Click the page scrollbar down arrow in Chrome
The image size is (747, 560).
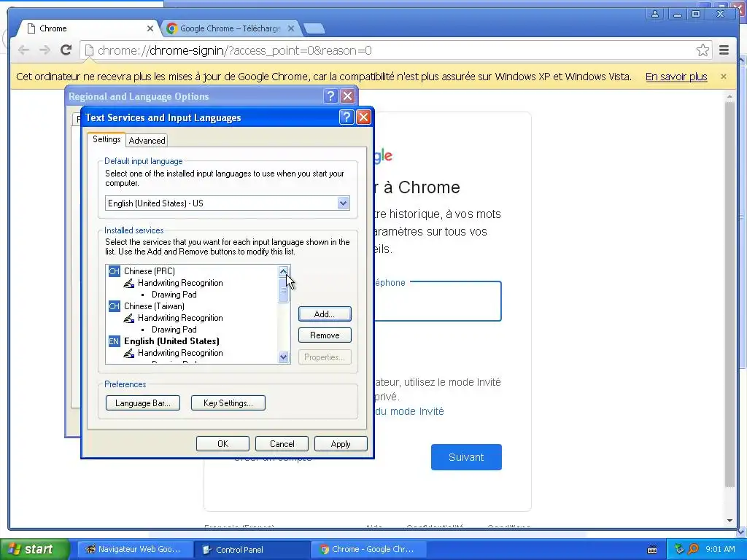click(x=729, y=521)
